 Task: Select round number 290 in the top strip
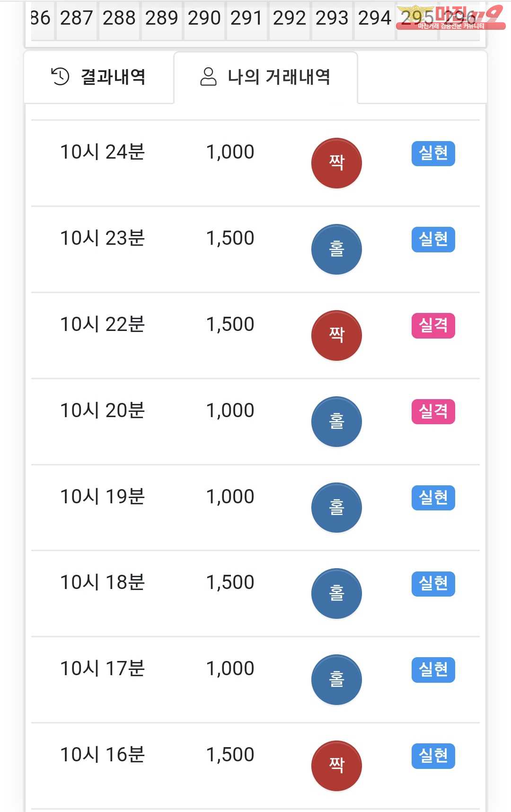pos(204,18)
